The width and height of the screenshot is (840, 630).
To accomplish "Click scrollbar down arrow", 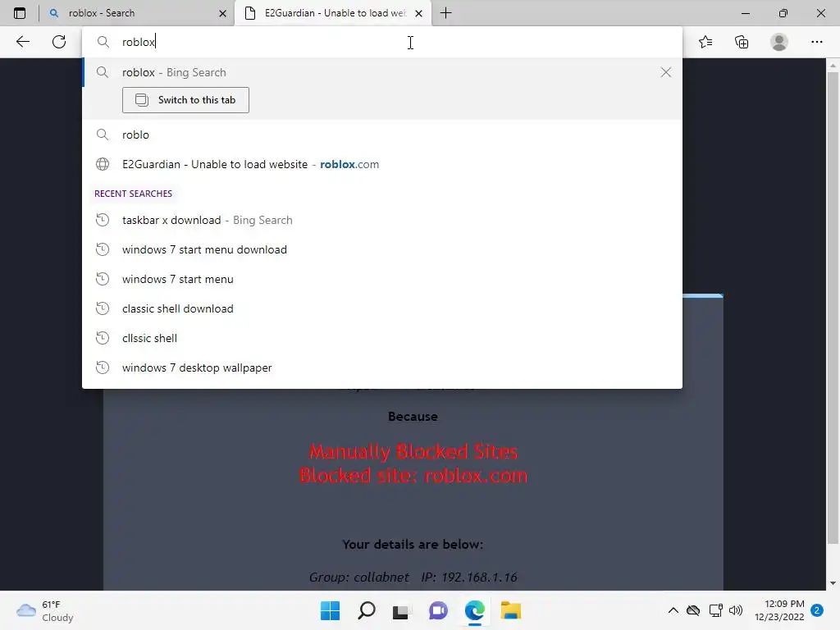I will click(833, 583).
